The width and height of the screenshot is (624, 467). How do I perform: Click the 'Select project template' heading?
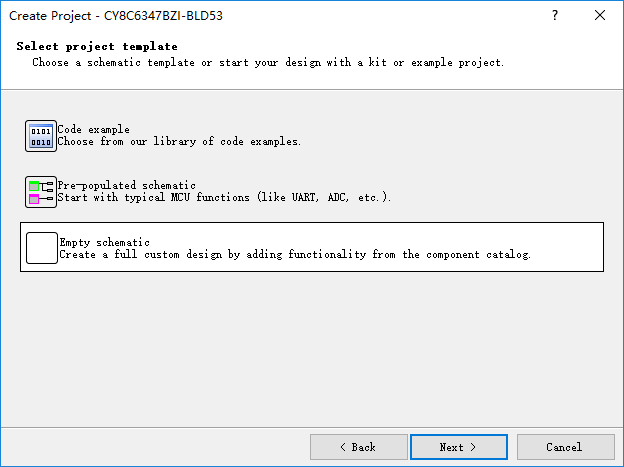click(97, 47)
